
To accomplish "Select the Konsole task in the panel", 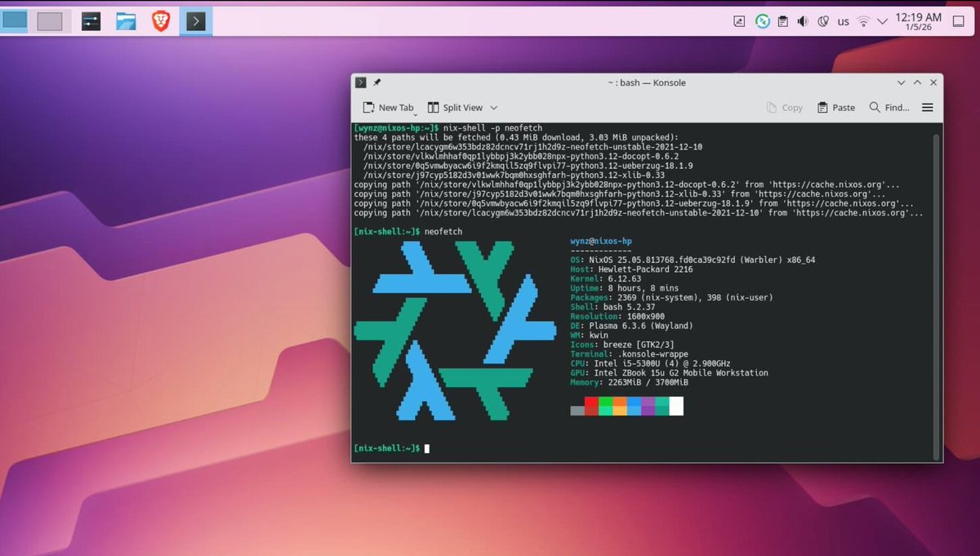I will (x=195, y=21).
